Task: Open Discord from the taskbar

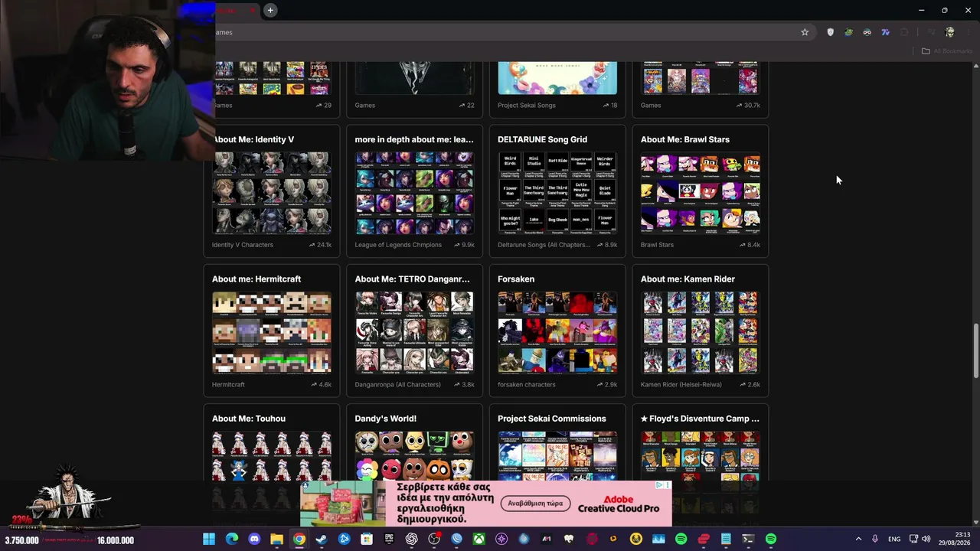Action: (254, 540)
